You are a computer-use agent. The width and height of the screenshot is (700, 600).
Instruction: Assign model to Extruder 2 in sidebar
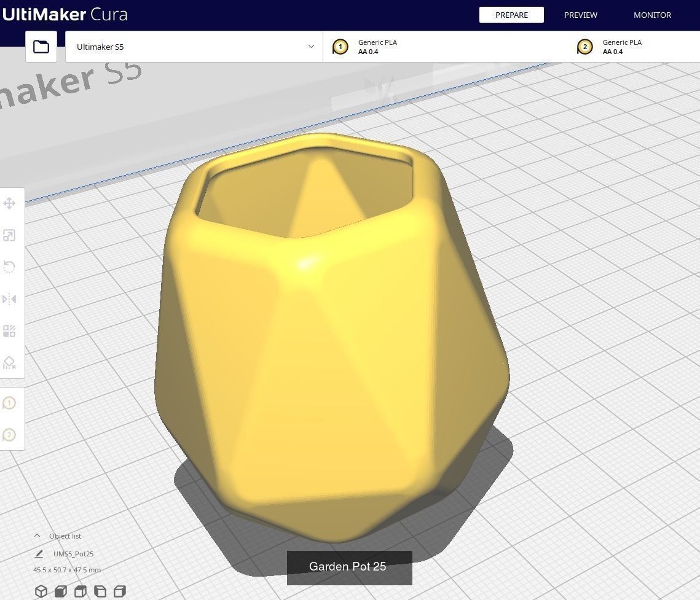pos(9,435)
